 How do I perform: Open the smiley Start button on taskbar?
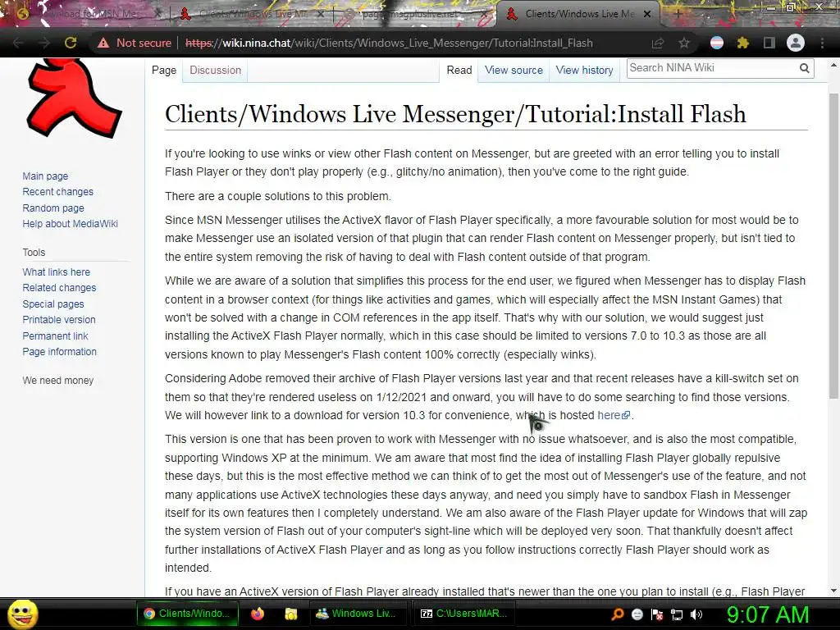point(22,614)
